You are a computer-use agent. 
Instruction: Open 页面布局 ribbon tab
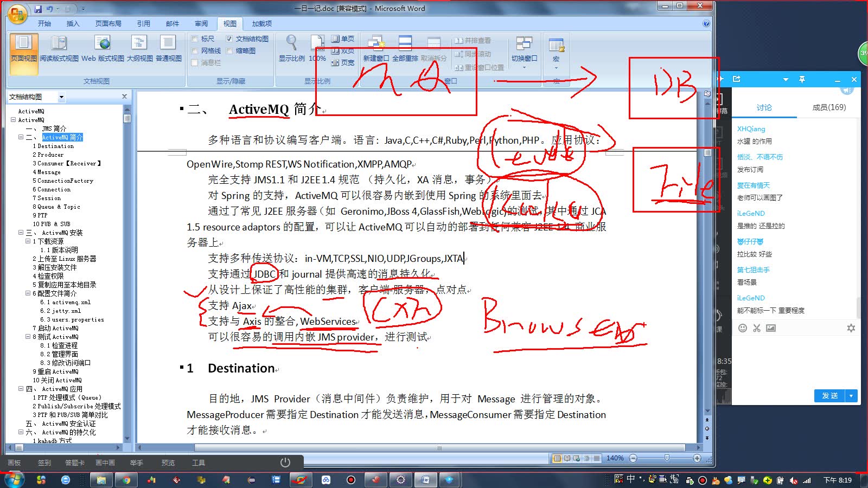pyautogui.click(x=108, y=23)
